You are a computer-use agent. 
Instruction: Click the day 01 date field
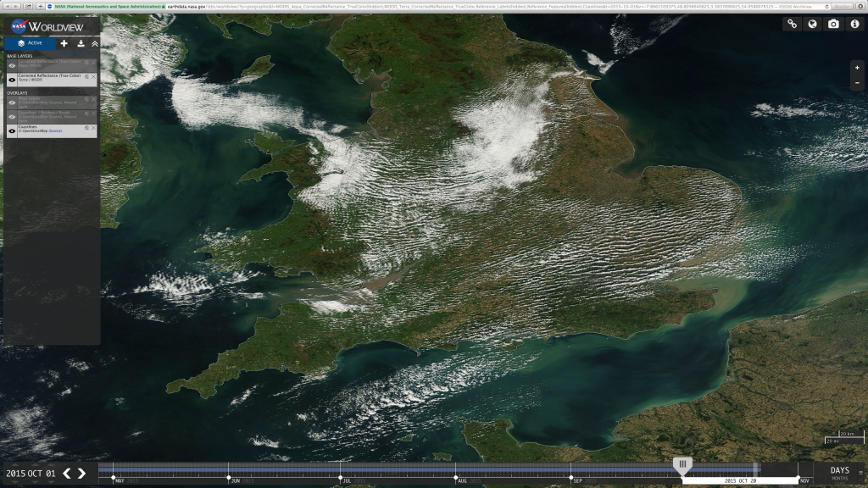[50, 474]
